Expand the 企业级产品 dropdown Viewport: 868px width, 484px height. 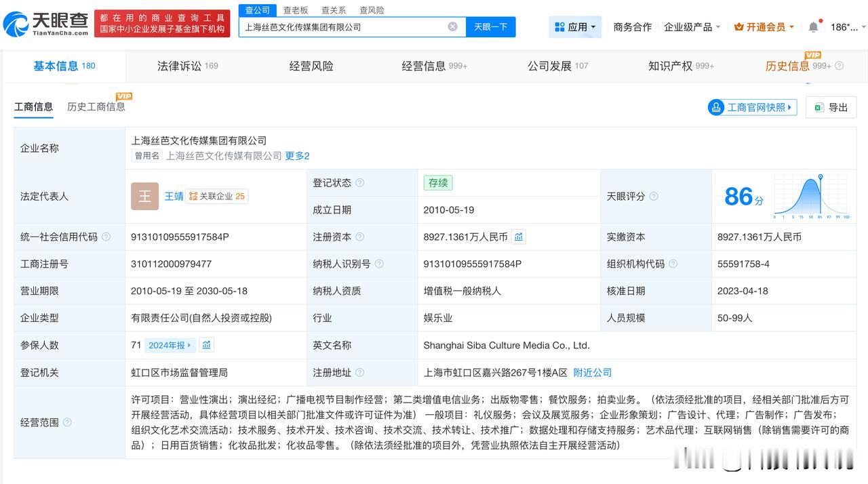click(x=692, y=27)
